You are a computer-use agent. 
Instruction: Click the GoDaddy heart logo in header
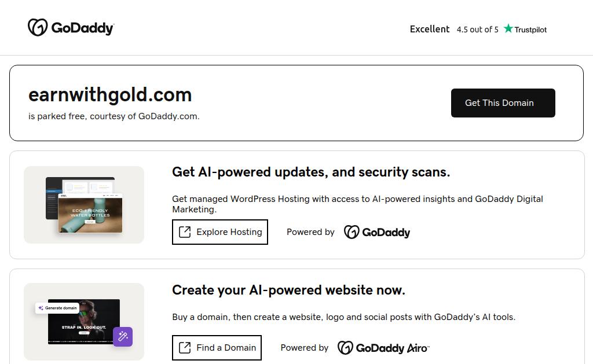click(38, 27)
